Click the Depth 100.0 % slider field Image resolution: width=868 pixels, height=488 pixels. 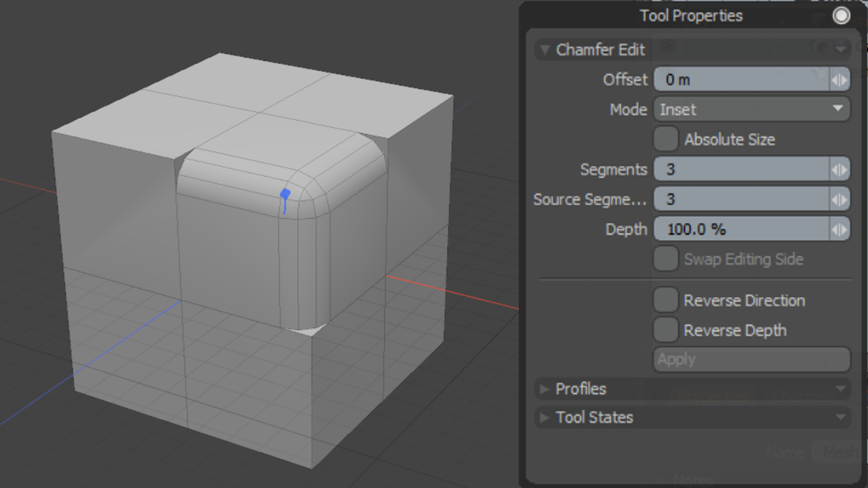741,230
